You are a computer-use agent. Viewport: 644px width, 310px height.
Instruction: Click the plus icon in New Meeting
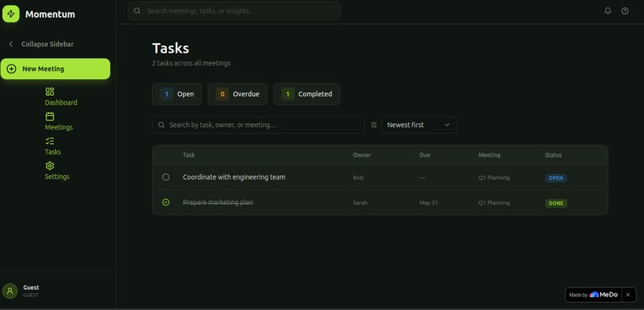(x=11, y=69)
